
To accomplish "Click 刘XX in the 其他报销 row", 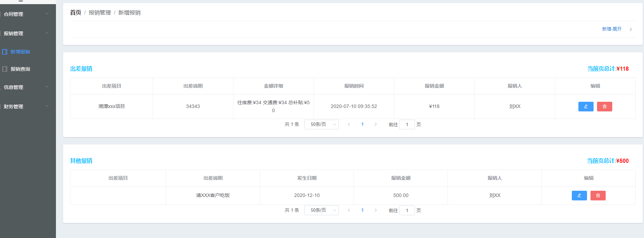I will coord(495,196).
